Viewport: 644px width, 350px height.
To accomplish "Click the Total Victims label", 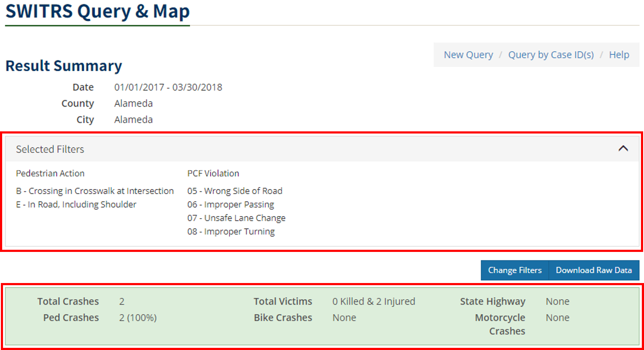I will pos(283,301).
